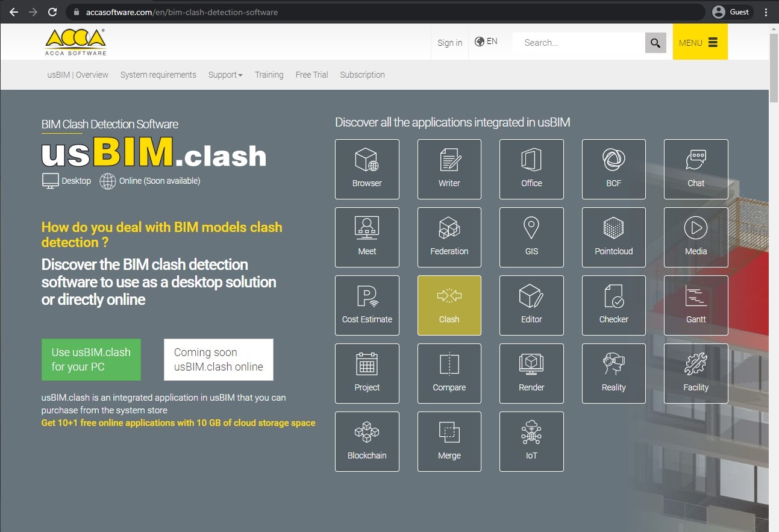This screenshot has width=779, height=532.
Task: Click the browser back arrow
Action: [14, 12]
